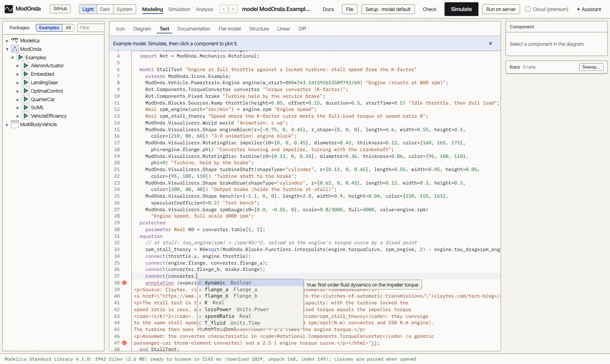
Task: Go forward with the right arrow
Action: [233, 9]
